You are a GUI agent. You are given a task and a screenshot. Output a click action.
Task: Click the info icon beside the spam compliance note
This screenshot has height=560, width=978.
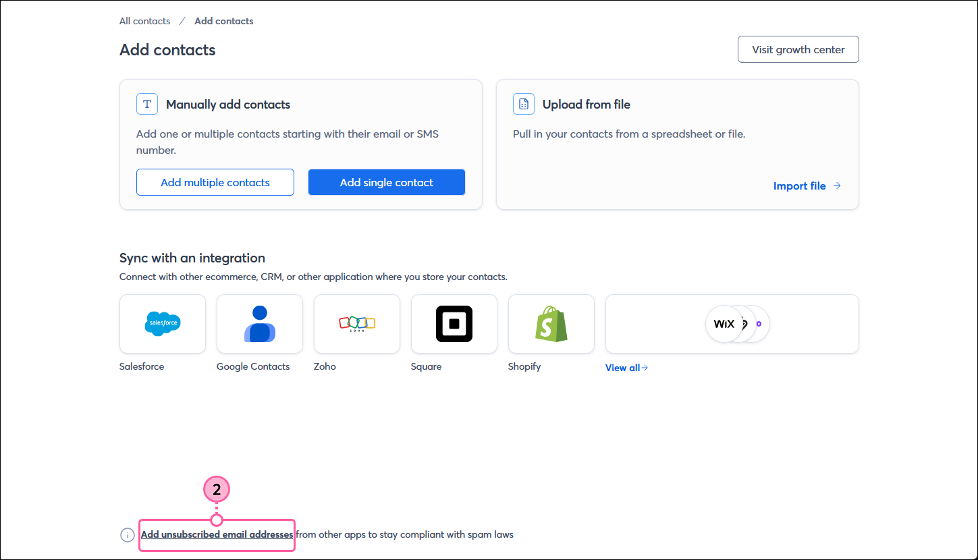click(127, 534)
